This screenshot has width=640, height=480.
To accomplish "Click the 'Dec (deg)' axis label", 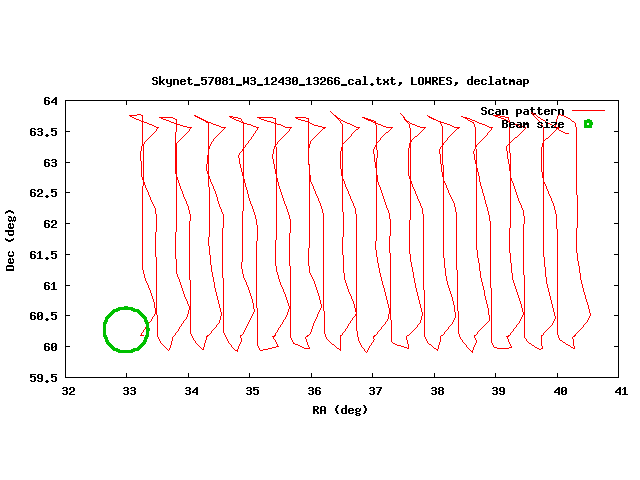I will point(10,240).
